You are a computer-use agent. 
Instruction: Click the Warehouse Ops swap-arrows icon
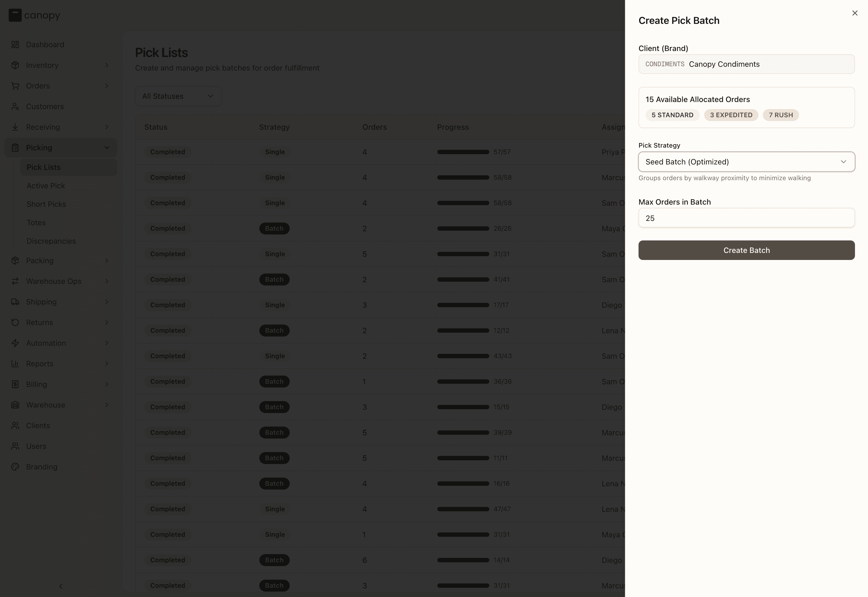click(x=15, y=281)
